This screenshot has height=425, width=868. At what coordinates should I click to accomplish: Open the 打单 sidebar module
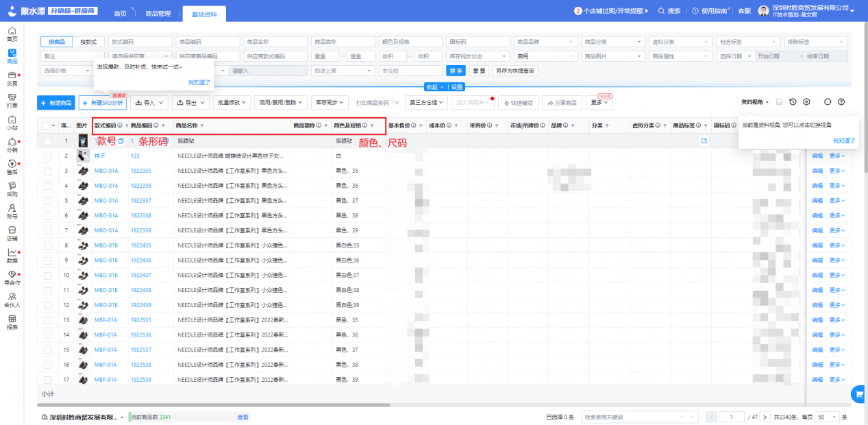pos(12,101)
